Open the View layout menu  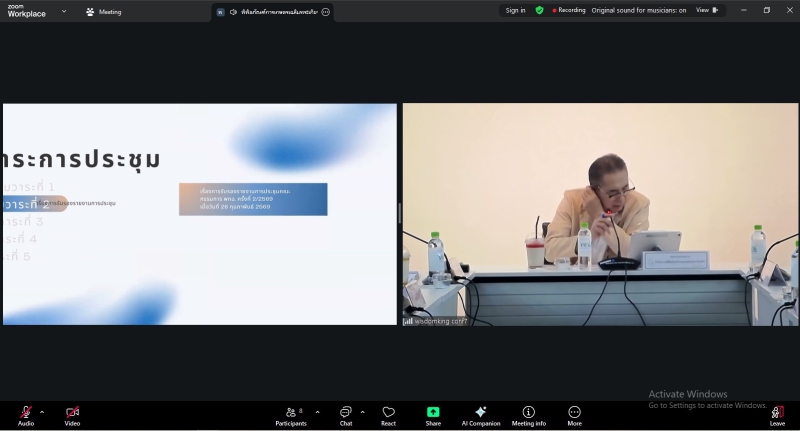coord(707,10)
